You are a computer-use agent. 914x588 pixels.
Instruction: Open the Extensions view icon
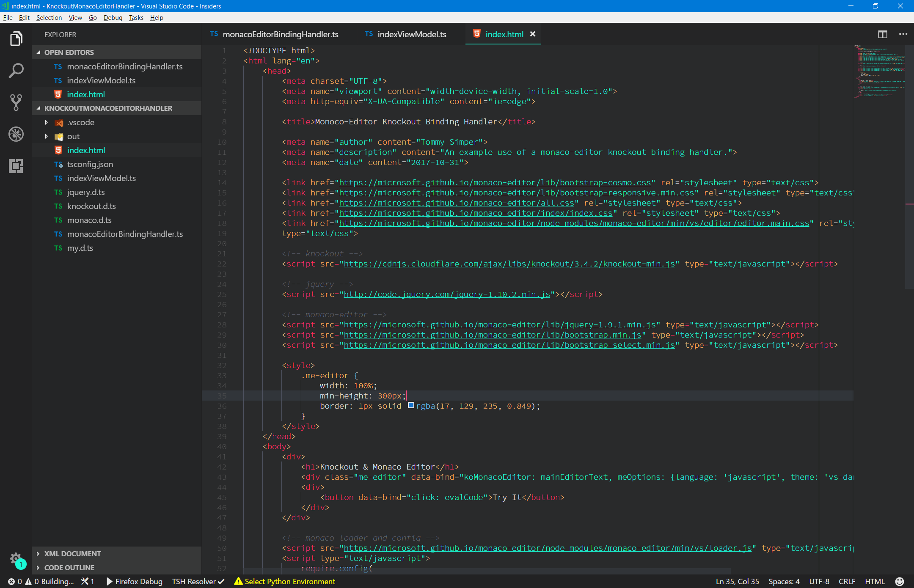[x=16, y=166]
